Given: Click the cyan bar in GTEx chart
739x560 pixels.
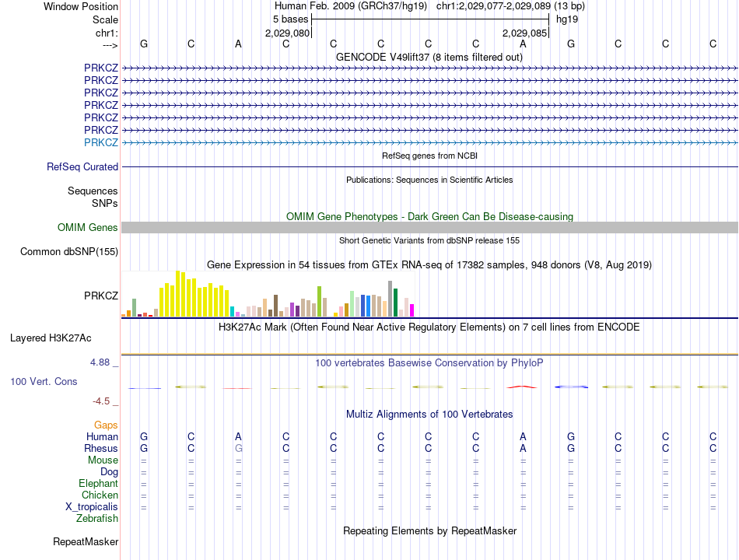Looking at the screenshot, I should click(x=232, y=312).
